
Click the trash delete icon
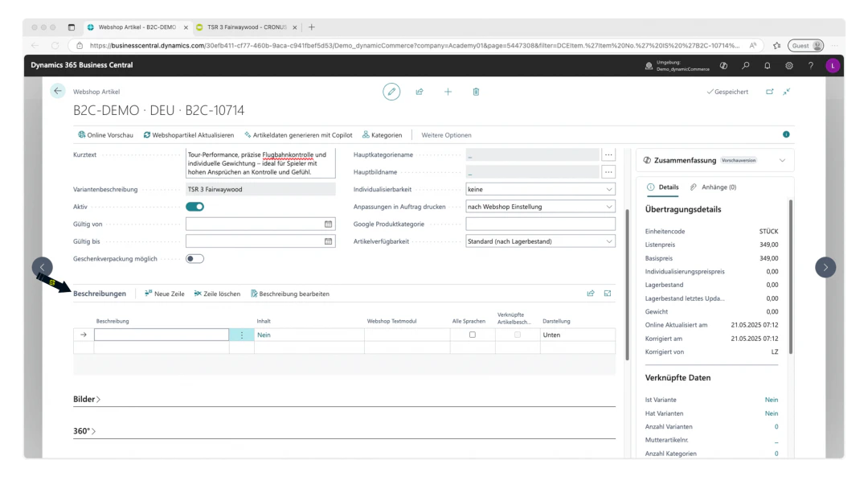point(476,92)
